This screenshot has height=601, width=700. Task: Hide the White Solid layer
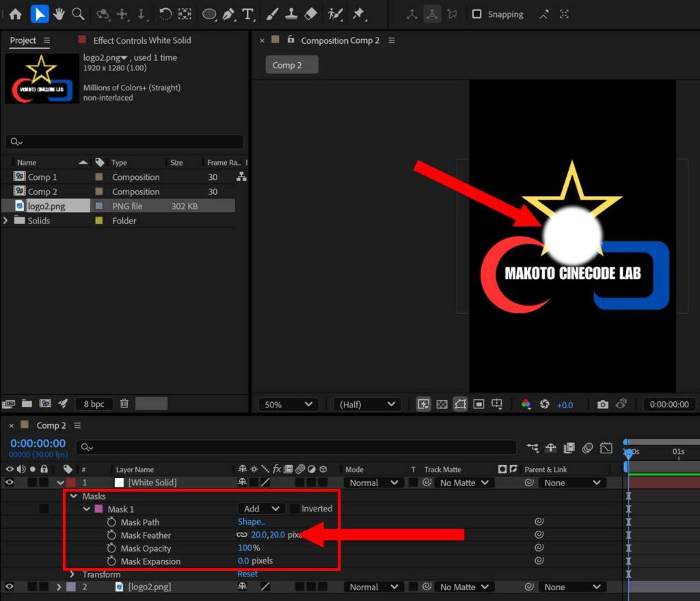pos(10,482)
